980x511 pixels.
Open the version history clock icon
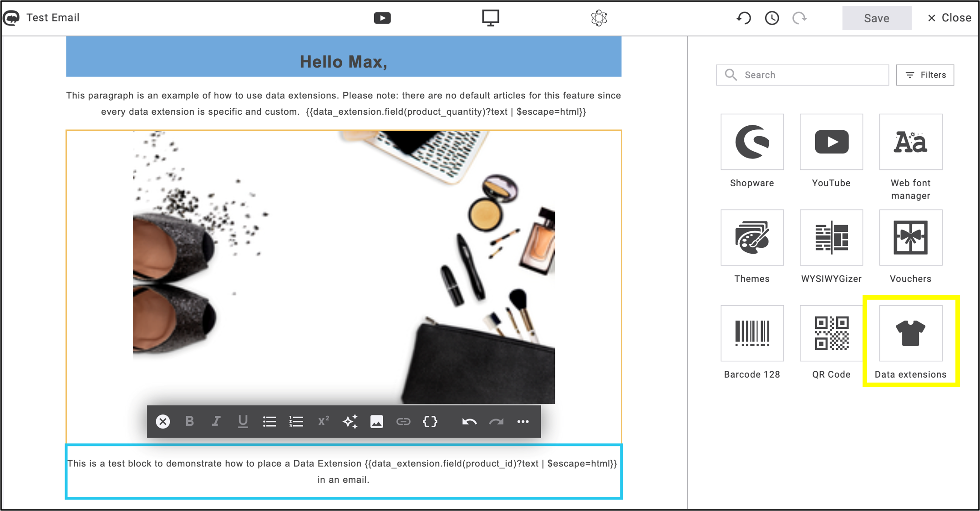pos(772,18)
